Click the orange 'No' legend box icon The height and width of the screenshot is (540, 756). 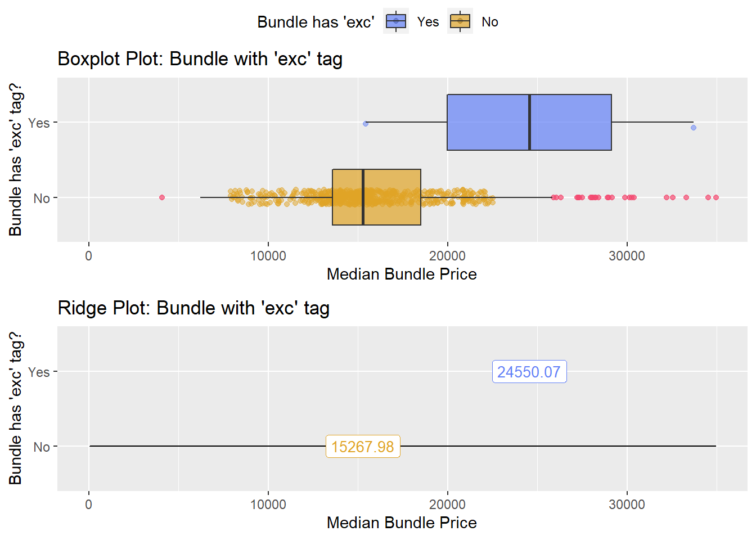460,21
